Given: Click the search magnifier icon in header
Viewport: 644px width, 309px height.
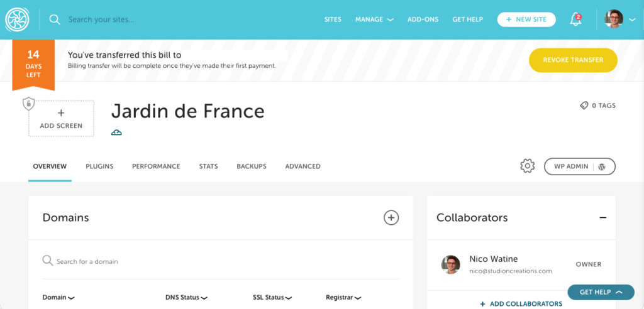Looking at the screenshot, I should click(x=55, y=19).
